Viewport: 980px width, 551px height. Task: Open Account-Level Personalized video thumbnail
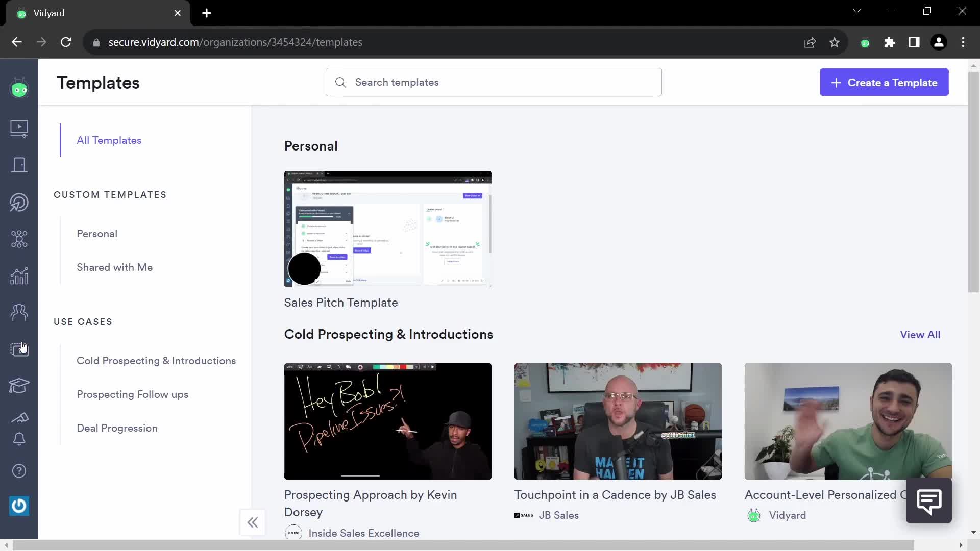coord(848,421)
